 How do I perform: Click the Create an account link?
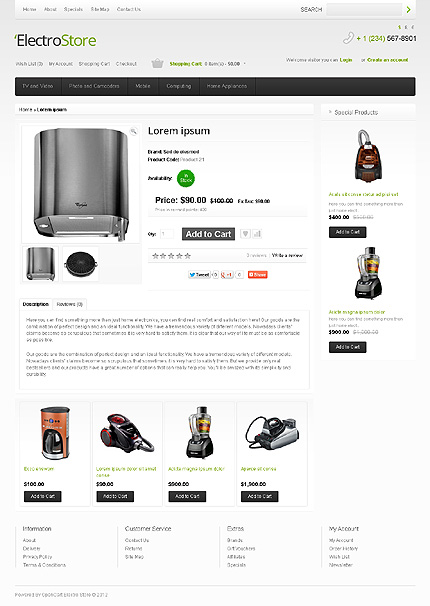(388, 60)
